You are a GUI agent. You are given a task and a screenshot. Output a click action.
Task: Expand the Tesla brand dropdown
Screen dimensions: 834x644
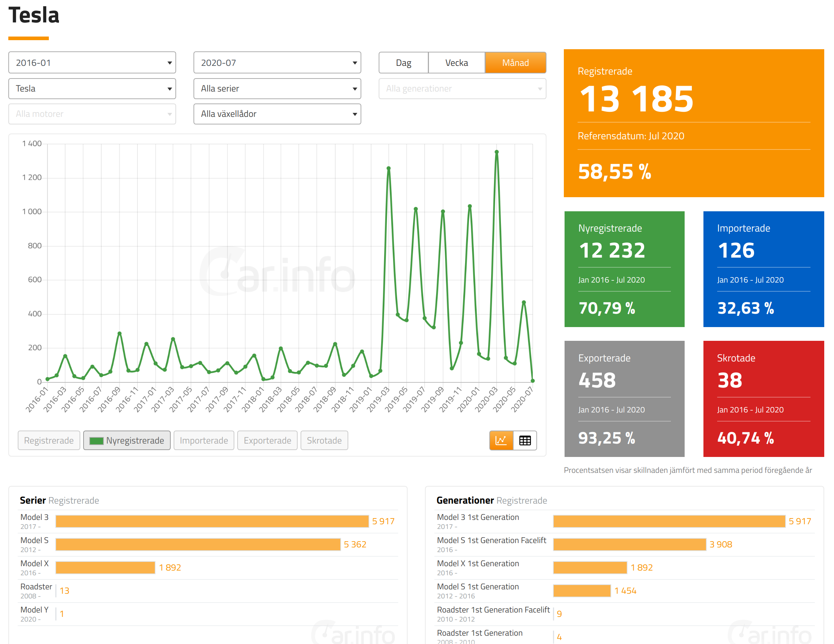(x=92, y=89)
